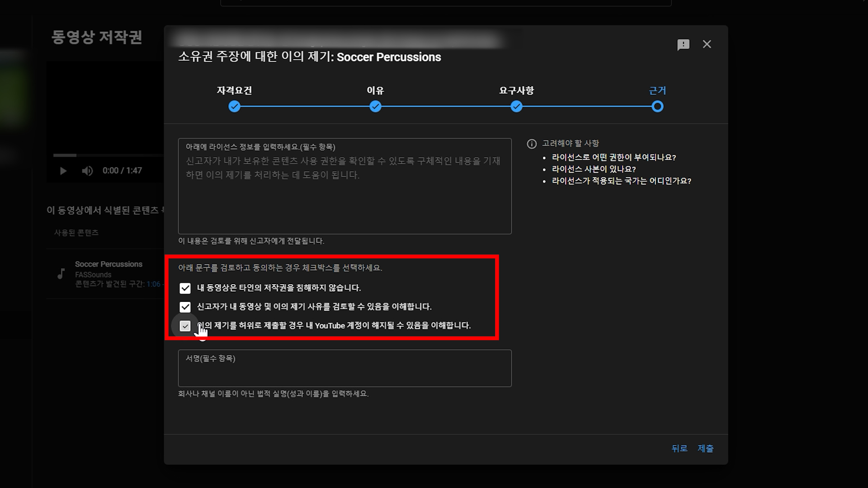Click the video progress bar

point(108,155)
